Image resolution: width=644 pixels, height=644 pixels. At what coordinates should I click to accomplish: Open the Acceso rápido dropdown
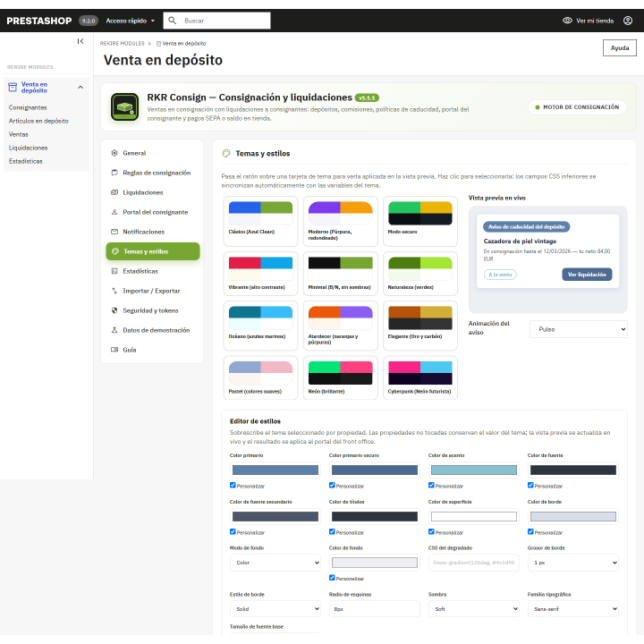pyautogui.click(x=131, y=21)
